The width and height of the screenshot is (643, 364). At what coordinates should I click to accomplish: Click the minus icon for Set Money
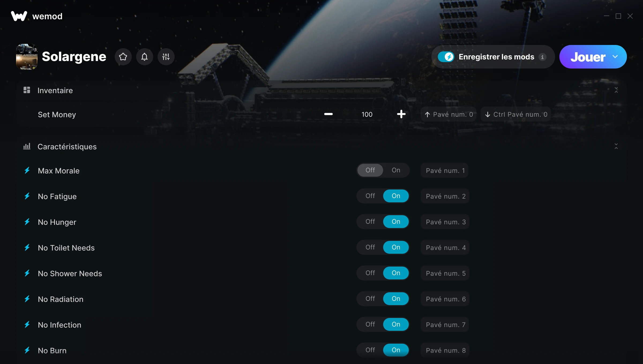(x=328, y=114)
